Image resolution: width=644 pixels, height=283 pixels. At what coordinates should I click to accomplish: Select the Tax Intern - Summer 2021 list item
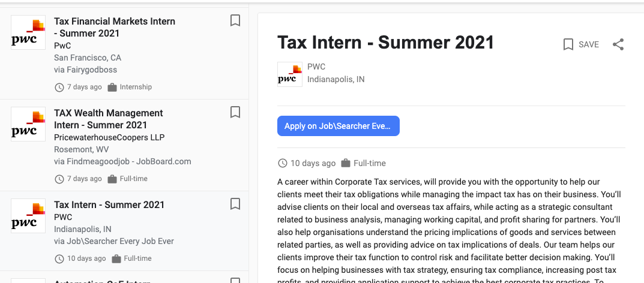109,204
